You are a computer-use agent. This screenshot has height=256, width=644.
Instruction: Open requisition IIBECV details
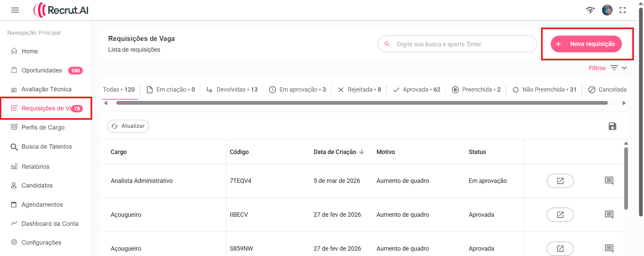click(560, 215)
